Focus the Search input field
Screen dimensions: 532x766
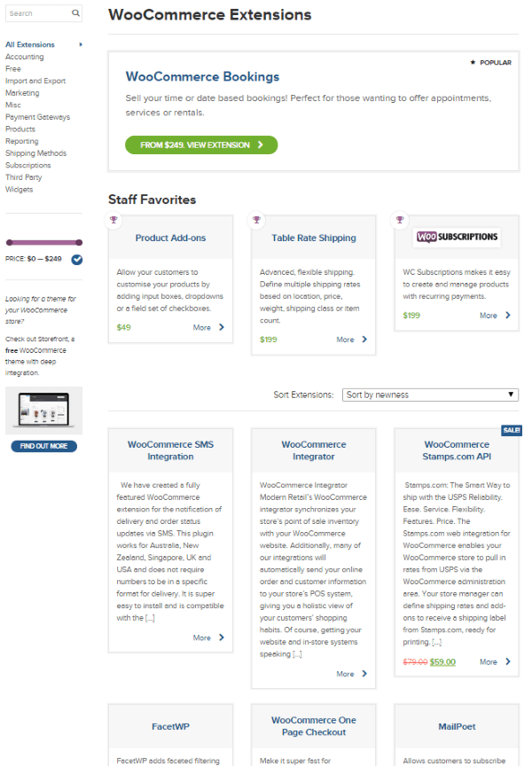point(39,13)
